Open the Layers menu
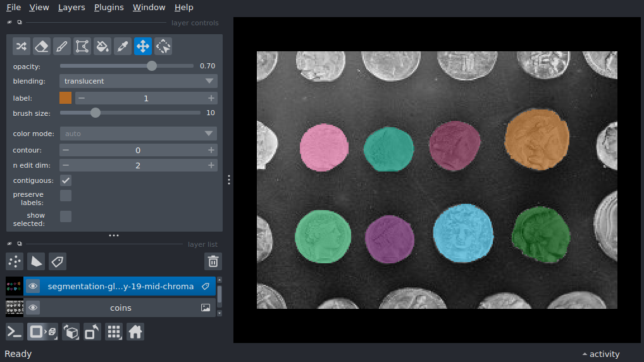Image resolution: width=644 pixels, height=362 pixels. pos(71,8)
